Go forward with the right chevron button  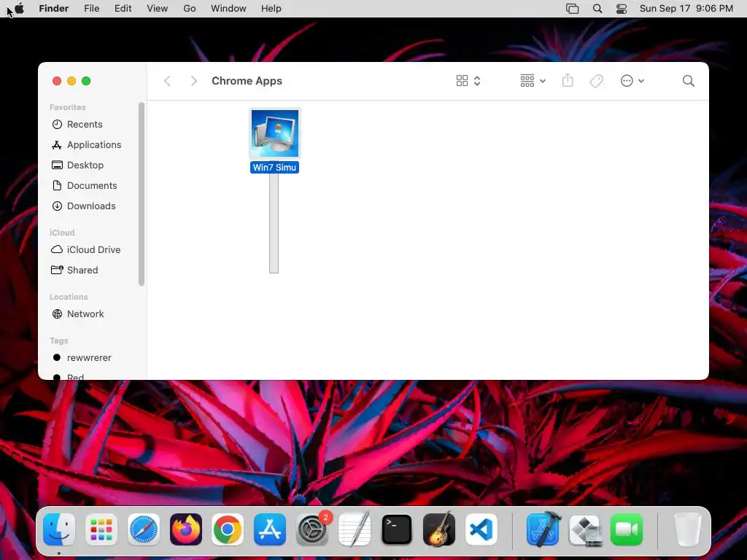193,81
